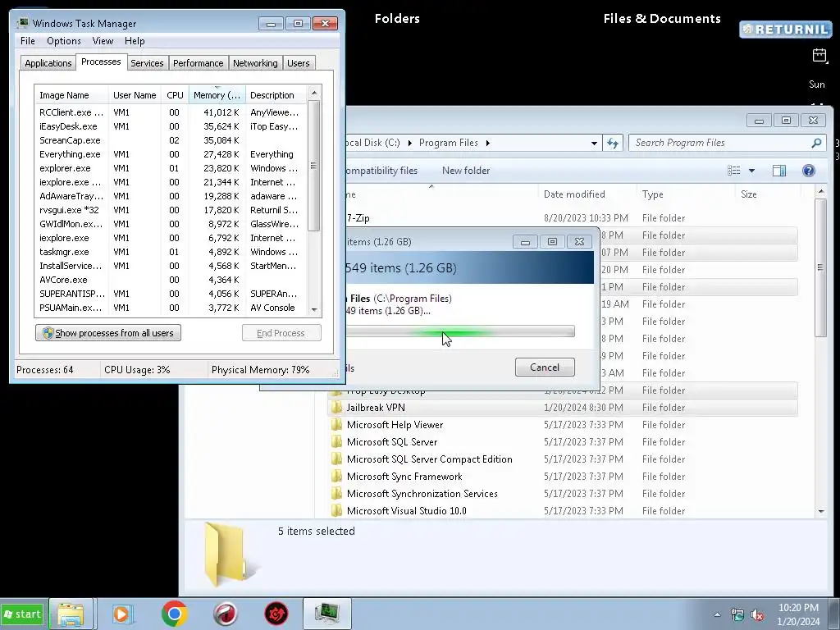Expand the Local Disk (C:) breadcrumb arrow
Image resolution: width=840 pixels, height=630 pixels.
tap(410, 143)
